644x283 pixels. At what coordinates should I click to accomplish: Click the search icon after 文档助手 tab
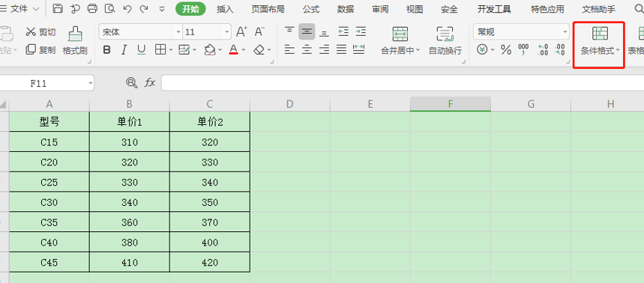point(639,9)
